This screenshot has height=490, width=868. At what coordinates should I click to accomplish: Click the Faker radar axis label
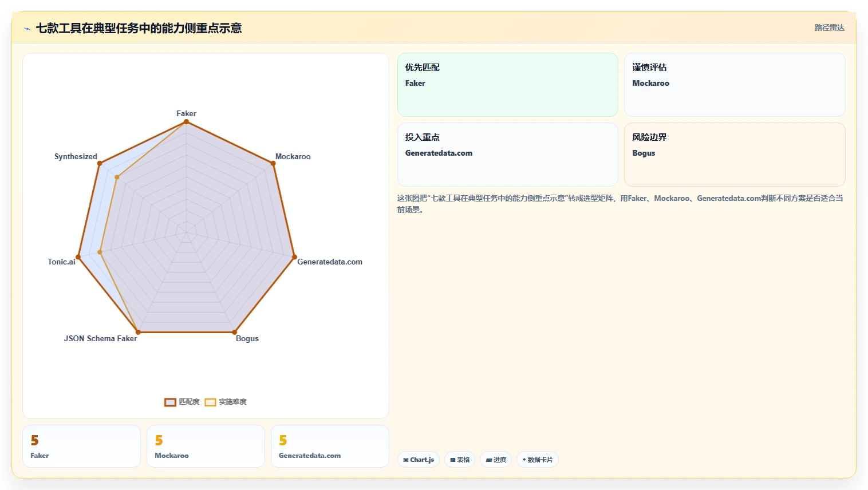[x=186, y=113]
